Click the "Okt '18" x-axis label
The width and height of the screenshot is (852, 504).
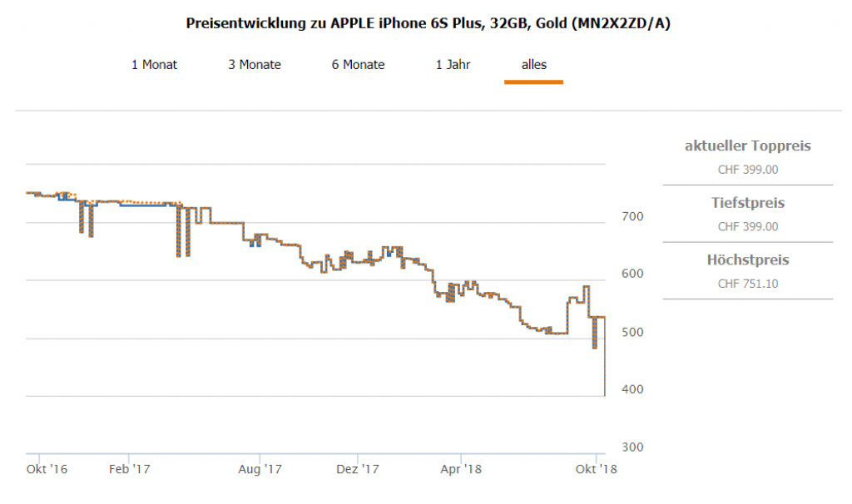(x=597, y=469)
